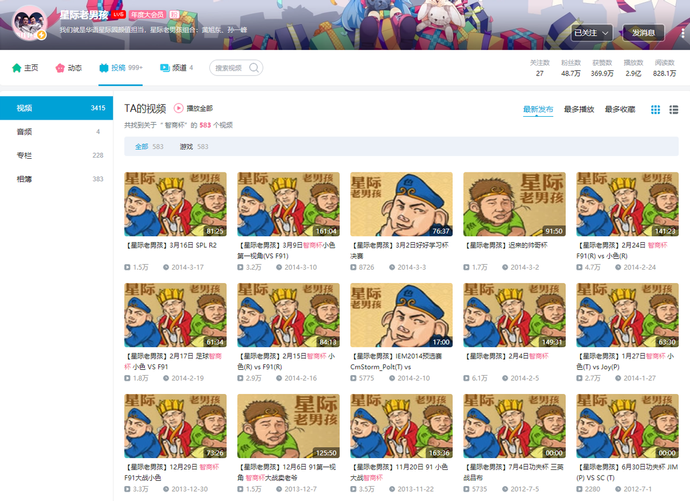
Task: Open the 3月16日 SPL R2 video thumbnail
Action: coord(175,204)
